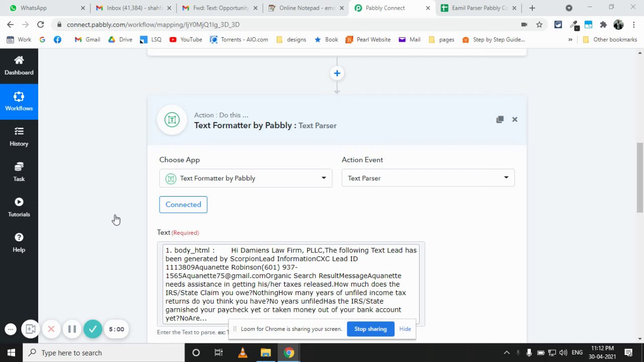Screen dimensions: 644x362
Task: Expand hidden bookmarks chevron
Action: (570, 40)
